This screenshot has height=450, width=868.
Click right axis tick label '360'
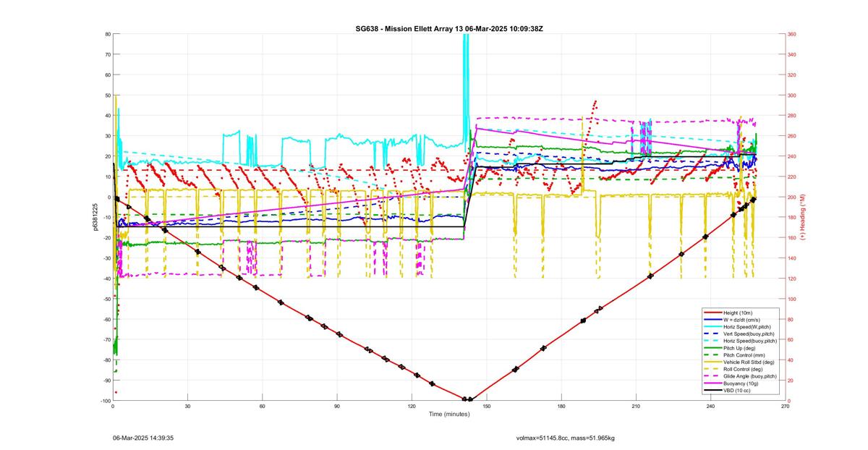tap(793, 34)
